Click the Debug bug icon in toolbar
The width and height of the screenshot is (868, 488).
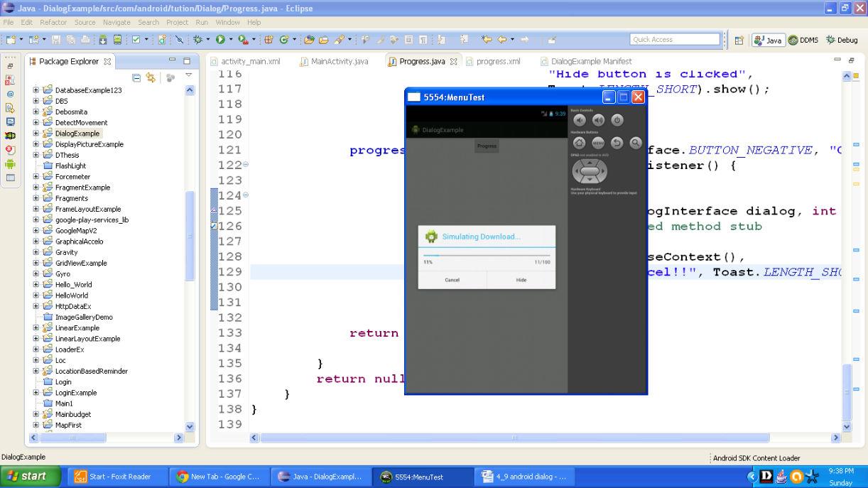[197, 40]
